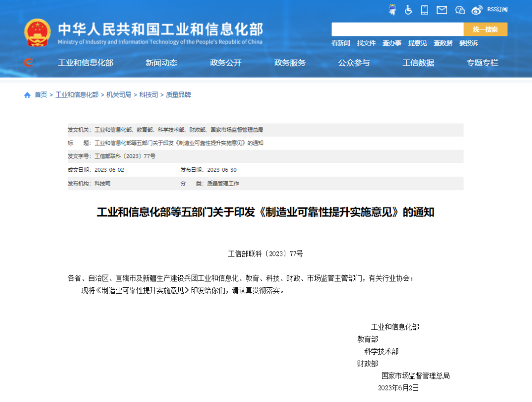
Task: Open the 查办事 quick link
Action: 392,43
